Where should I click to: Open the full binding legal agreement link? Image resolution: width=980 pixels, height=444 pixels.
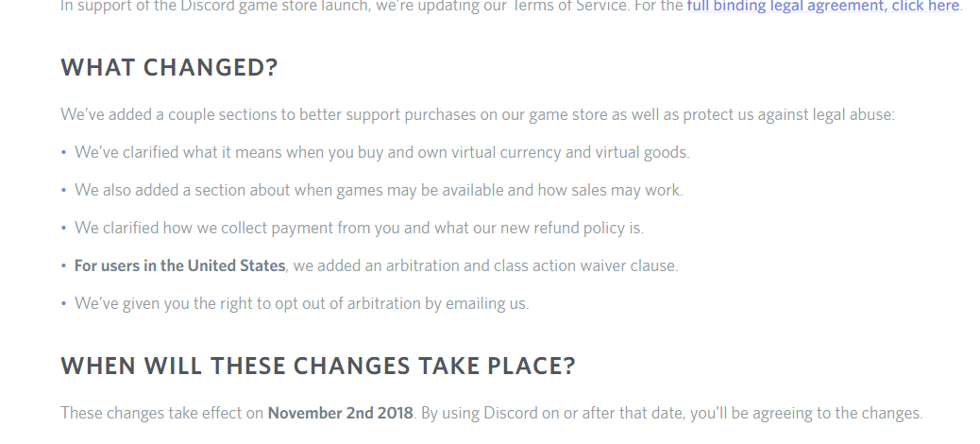[823, 6]
